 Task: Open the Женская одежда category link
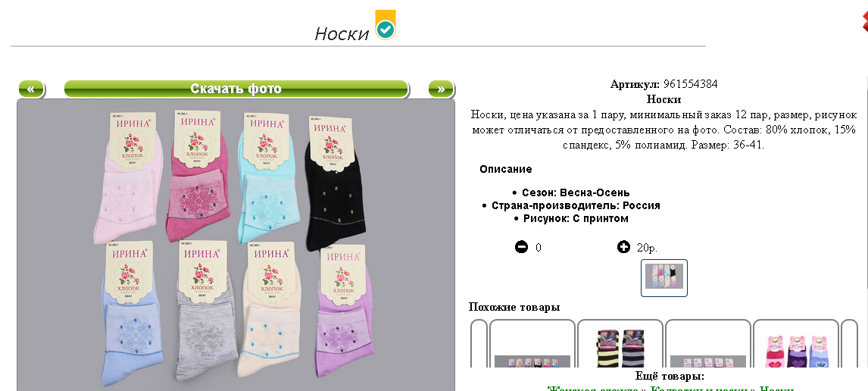(593, 388)
